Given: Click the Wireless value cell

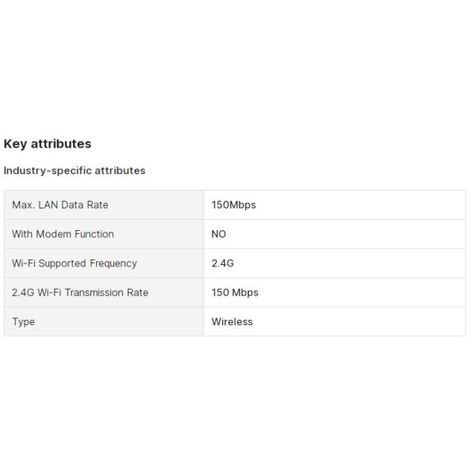Looking at the screenshot, I should click(232, 322).
